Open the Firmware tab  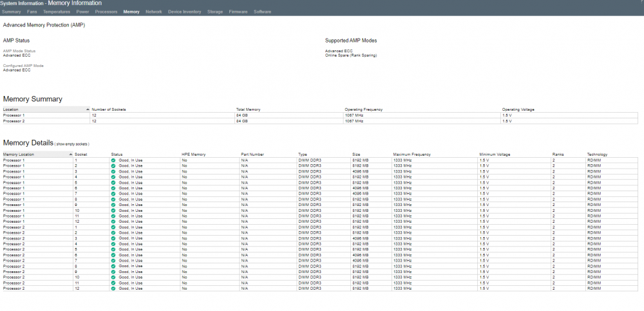click(x=238, y=12)
